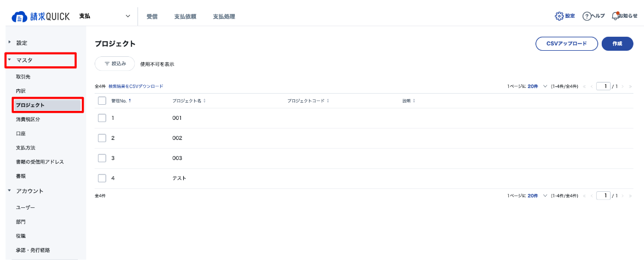Go to previous page in bottom pagination

click(x=592, y=196)
